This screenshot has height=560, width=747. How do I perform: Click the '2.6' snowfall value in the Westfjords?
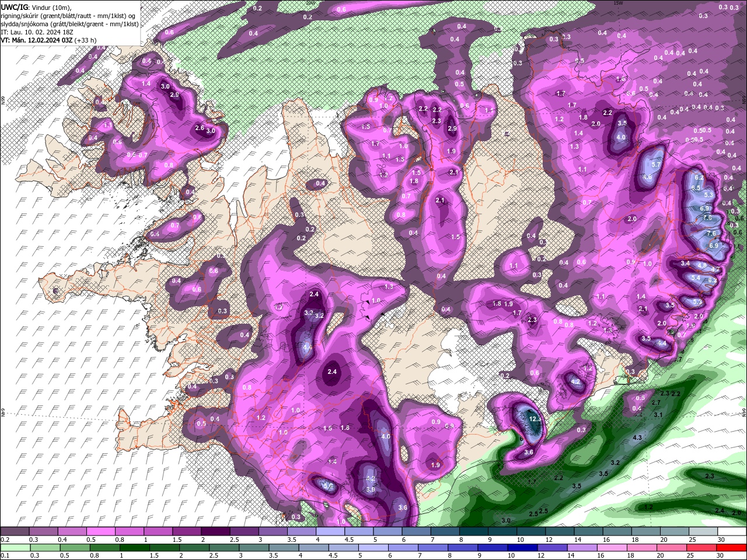point(200,128)
